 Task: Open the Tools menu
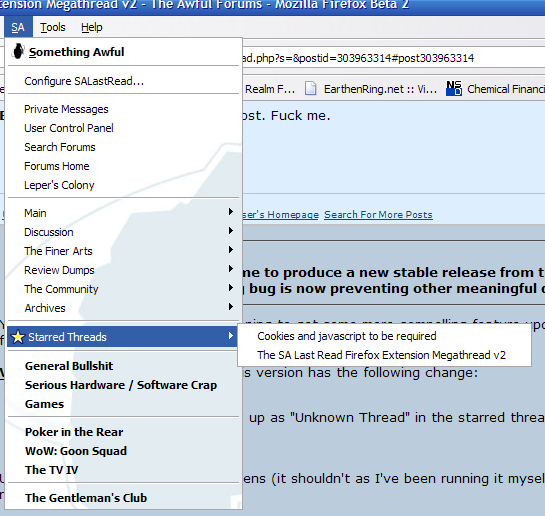tap(52, 27)
